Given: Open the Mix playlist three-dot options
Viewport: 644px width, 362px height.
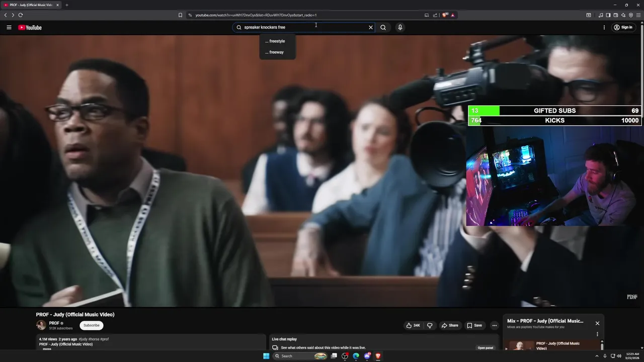Looking at the screenshot, I should click(597, 334).
